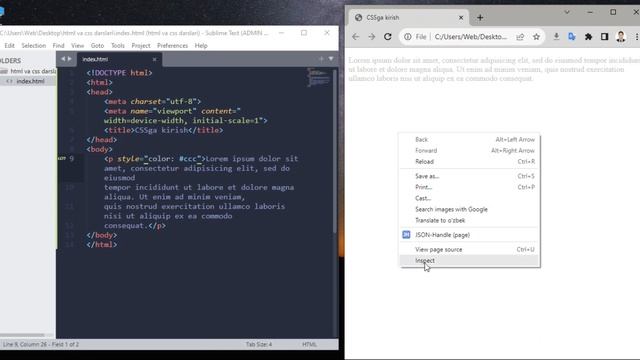This screenshot has width=640, height=360.
Task: Open the Edit menu in Sublime Text
Action: [9, 46]
